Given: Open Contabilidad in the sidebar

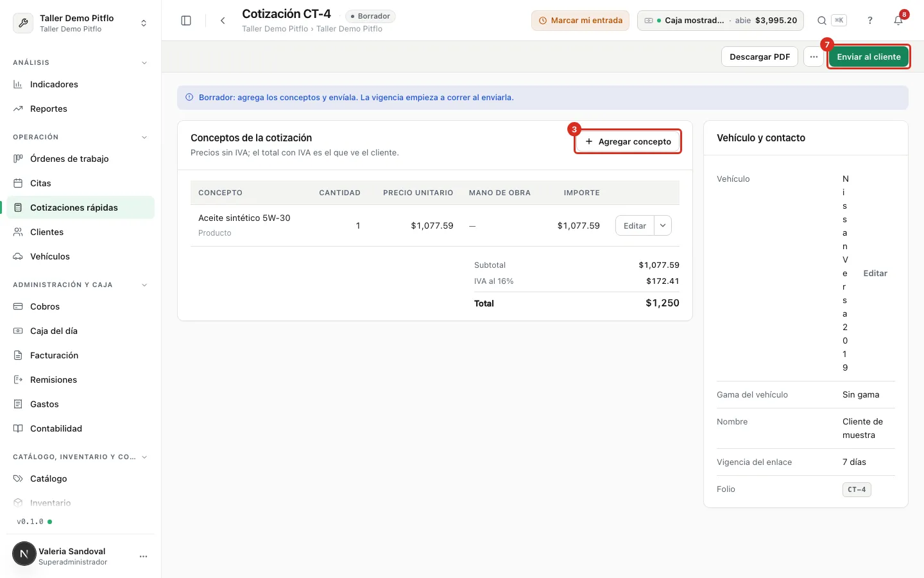Looking at the screenshot, I should (x=80, y=428).
